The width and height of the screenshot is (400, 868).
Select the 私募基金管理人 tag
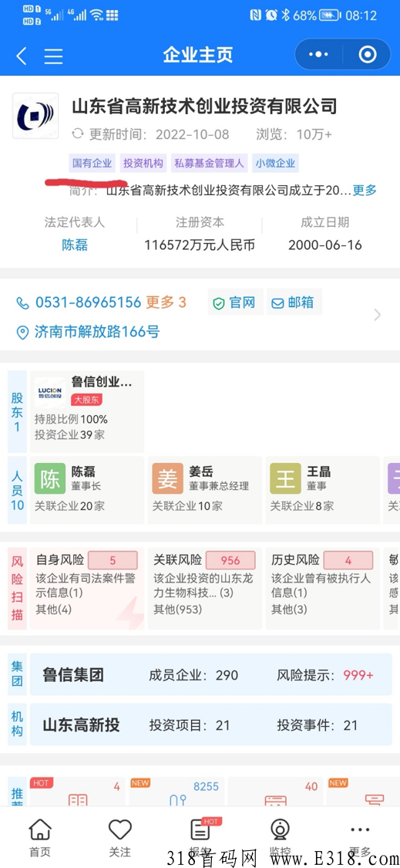[209, 164]
